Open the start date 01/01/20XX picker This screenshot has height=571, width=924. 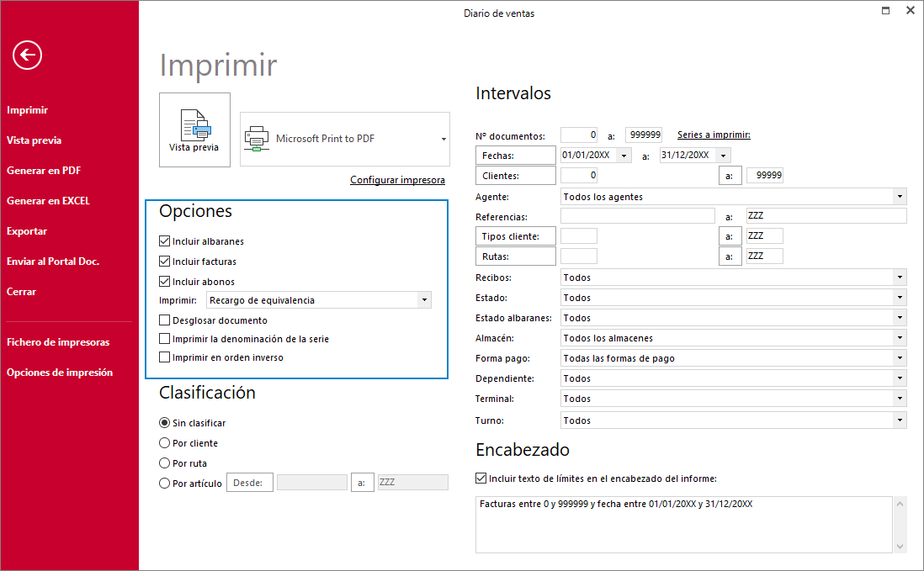624,156
